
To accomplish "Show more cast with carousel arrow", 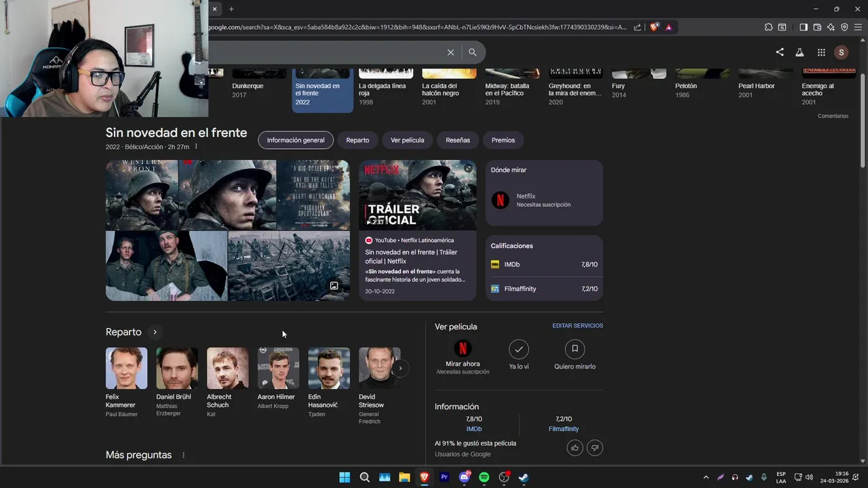I will point(400,368).
